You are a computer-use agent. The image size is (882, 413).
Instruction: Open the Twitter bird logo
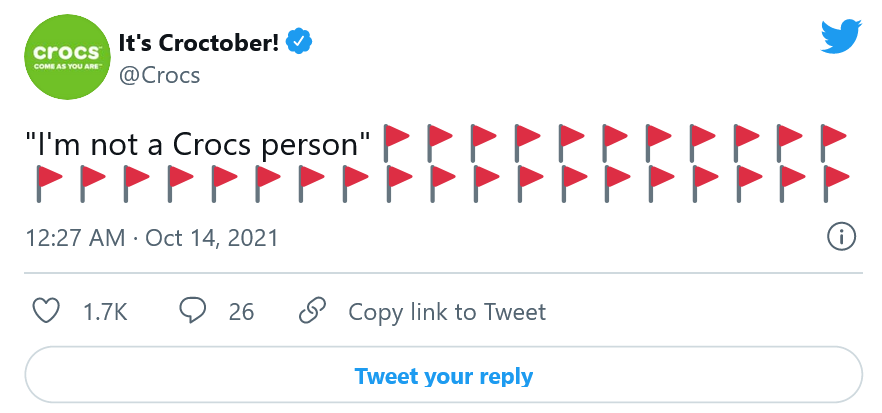[x=841, y=36]
